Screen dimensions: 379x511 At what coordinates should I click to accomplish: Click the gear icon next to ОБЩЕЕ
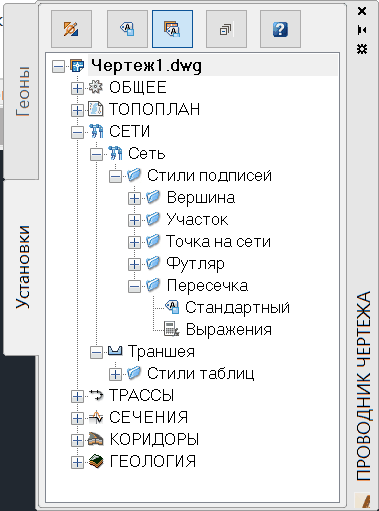[x=96, y=87]
